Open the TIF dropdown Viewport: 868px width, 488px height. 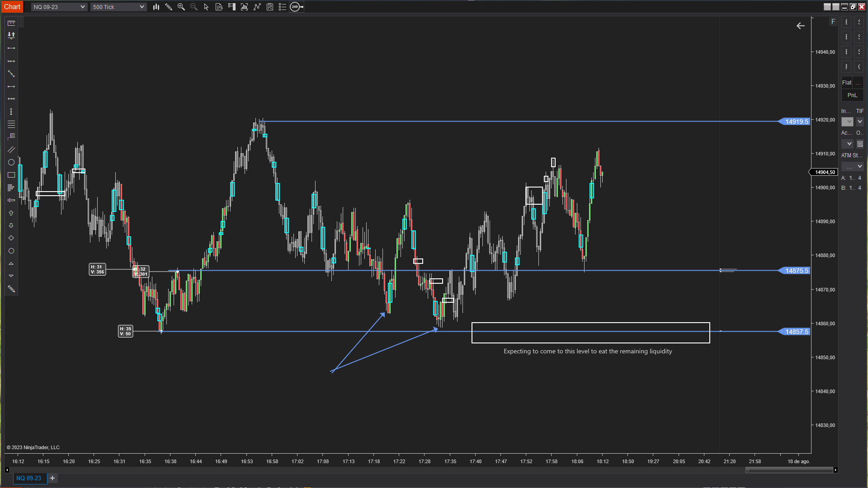(x=860, y=122)
